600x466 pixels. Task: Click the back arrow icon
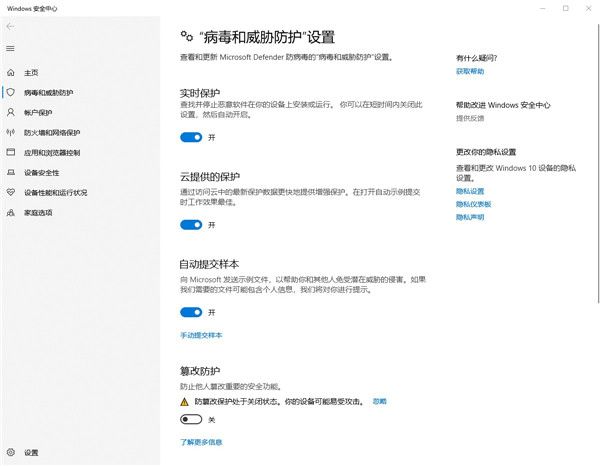10,26
